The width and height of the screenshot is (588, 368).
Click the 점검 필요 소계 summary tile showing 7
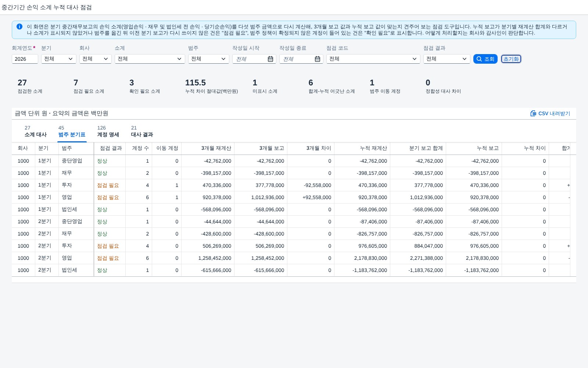(x=89, y=86)
